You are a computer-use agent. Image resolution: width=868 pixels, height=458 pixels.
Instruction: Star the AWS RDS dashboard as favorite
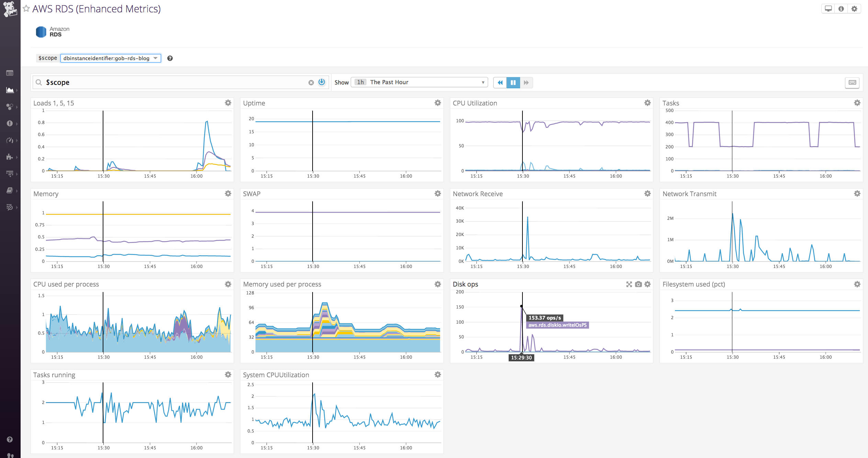(x=26, y=9)
